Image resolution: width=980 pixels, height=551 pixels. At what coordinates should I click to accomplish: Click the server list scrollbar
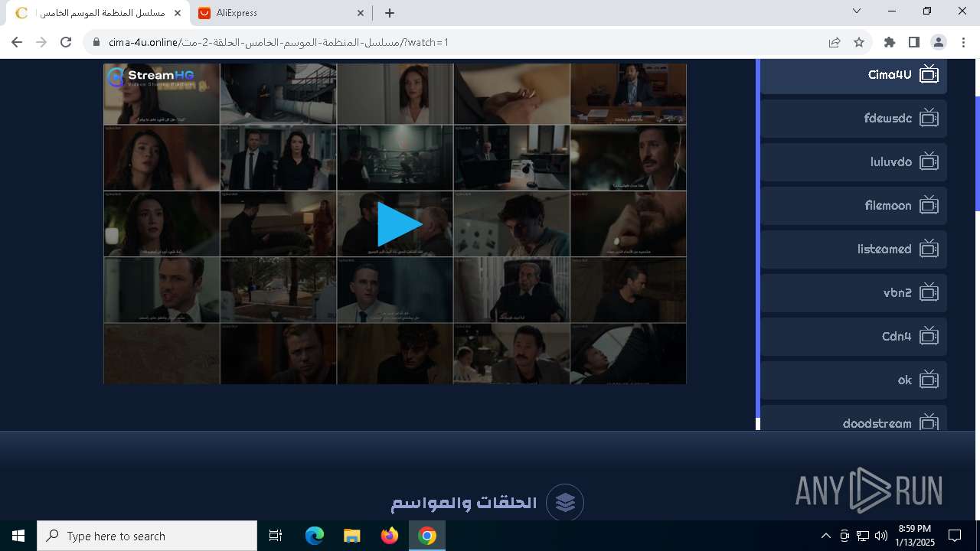[x=758, y=237]
